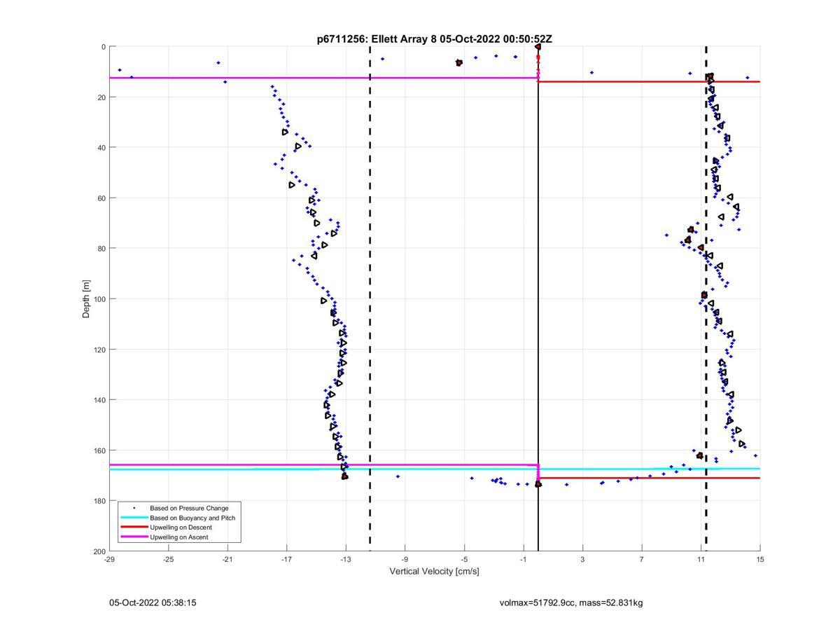Click the marker at the top of the zero line
840x620 pixels.
(538, 47)
